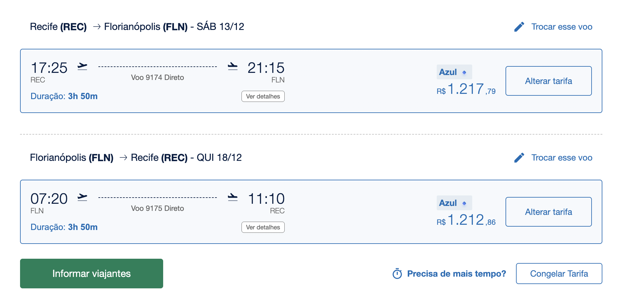Click departure plane icon beside 07:20
The height and width of the screenshot is (297, 644).
[x=82, y=197]
